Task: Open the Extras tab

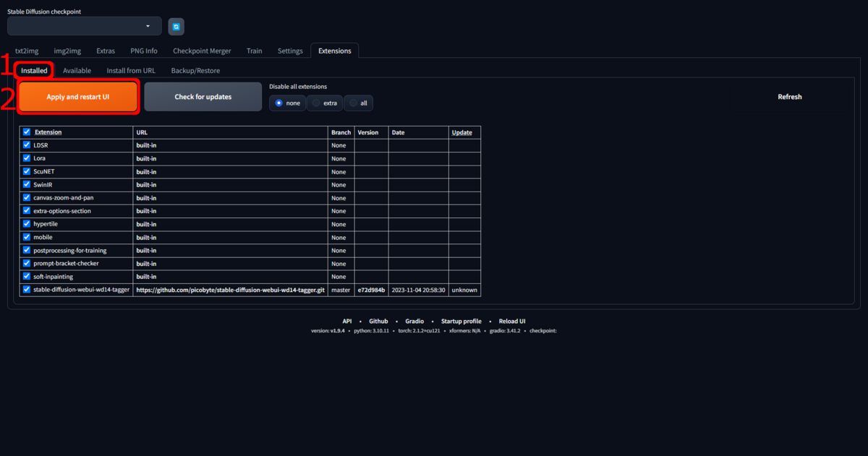Action: (106, 51)
